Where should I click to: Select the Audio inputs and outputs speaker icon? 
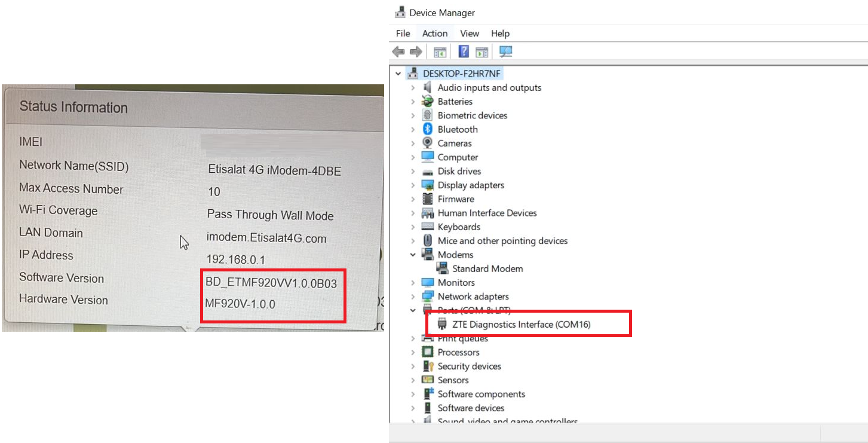428,87
